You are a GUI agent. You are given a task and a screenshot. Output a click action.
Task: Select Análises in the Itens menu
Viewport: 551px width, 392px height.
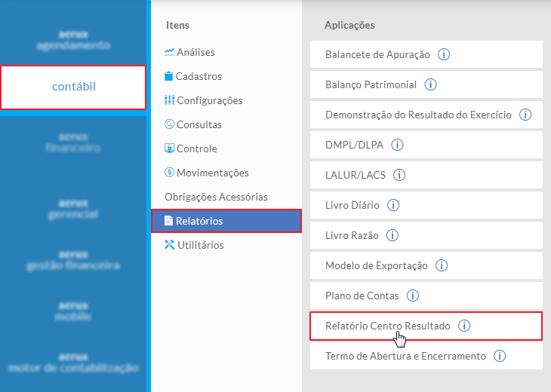(195, 52)
